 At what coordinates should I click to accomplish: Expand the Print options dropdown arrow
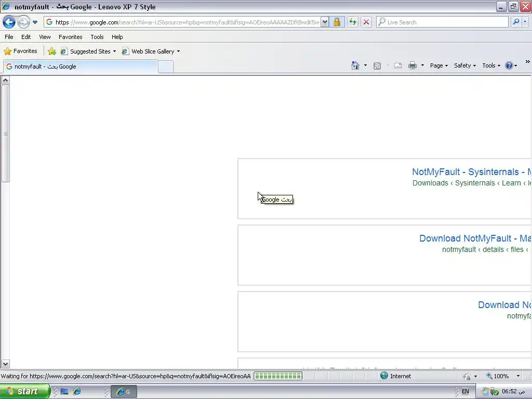coord(422,65)
